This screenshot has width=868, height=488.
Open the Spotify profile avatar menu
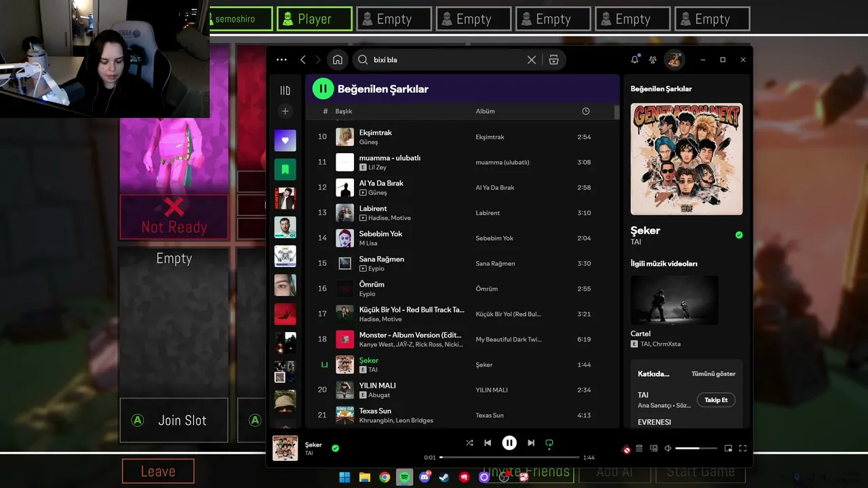tap(674, 60)
